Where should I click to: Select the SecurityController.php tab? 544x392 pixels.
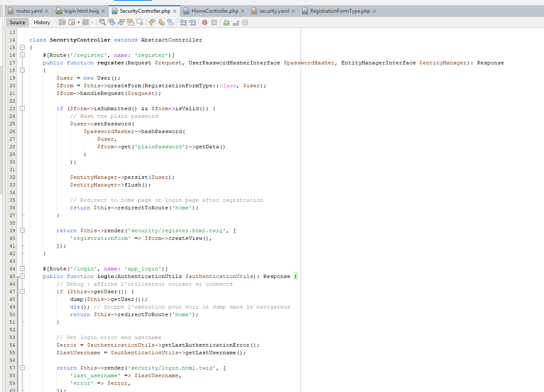[x=145, y=11]
